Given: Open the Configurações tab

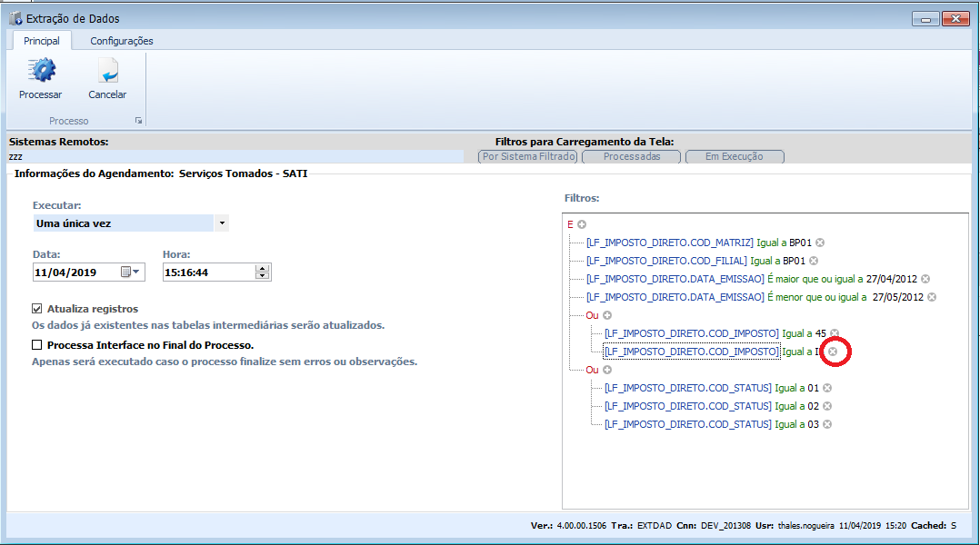Looking at the screenshot, I should point(121,41).
